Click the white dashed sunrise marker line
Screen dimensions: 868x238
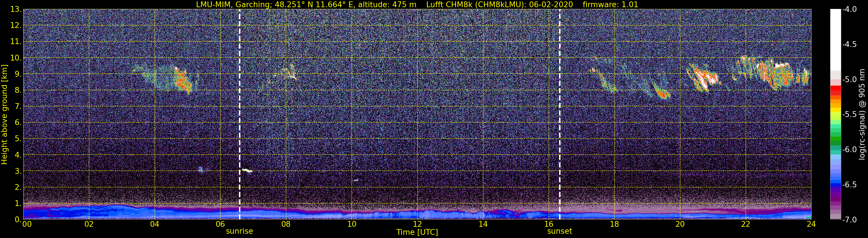pos(240,114)
